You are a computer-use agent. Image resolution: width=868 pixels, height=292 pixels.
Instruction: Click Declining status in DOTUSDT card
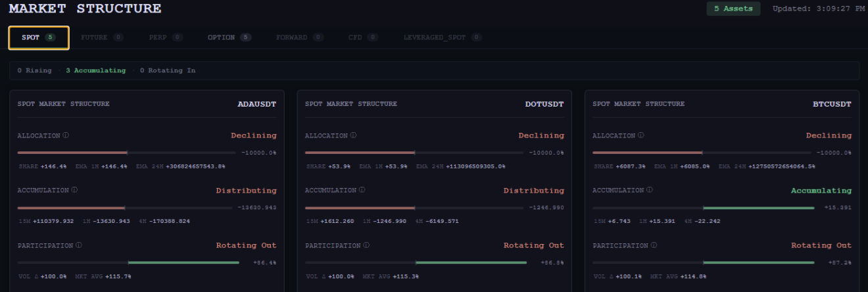pyautogui.click(x=541, y=135)
